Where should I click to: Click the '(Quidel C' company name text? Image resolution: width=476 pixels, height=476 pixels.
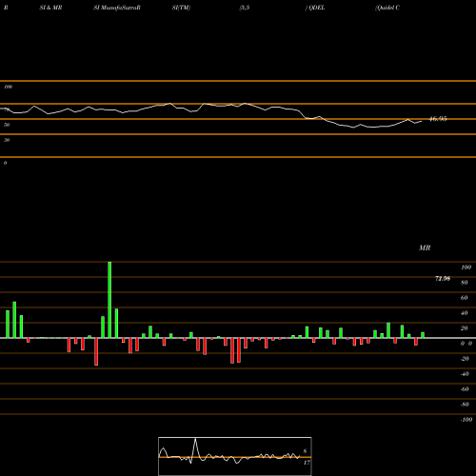pyautogui.click(x=387, y=8)
